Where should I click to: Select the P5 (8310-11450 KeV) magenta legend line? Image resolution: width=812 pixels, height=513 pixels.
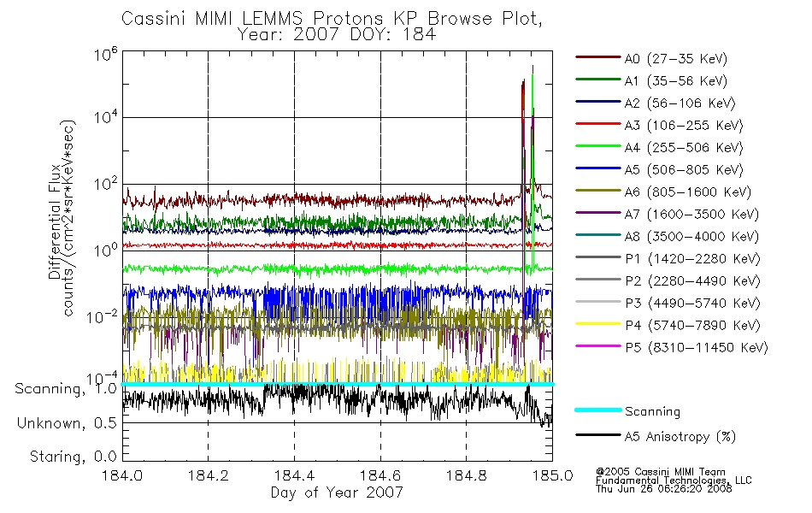coord(597,345)
